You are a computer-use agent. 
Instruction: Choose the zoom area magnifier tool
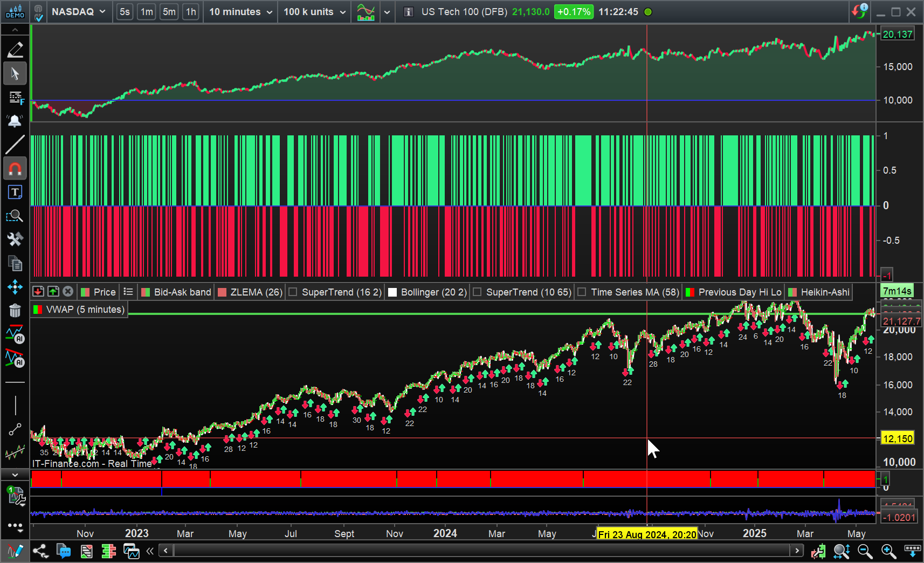point(15,216)
